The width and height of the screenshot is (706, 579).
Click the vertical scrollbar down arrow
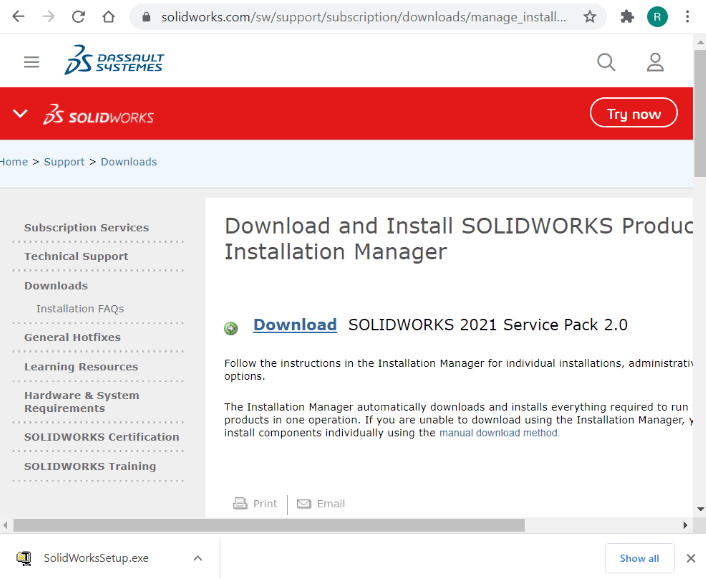[700, 509]
